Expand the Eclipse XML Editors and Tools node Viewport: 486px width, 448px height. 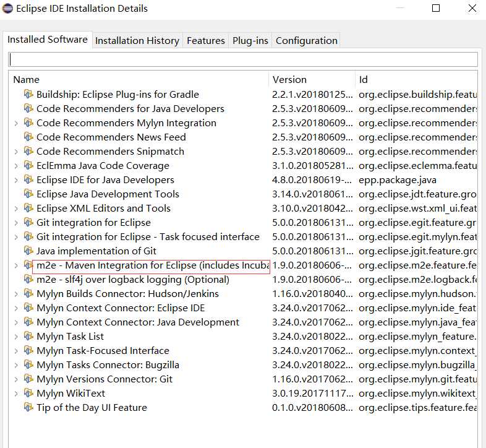16,209
